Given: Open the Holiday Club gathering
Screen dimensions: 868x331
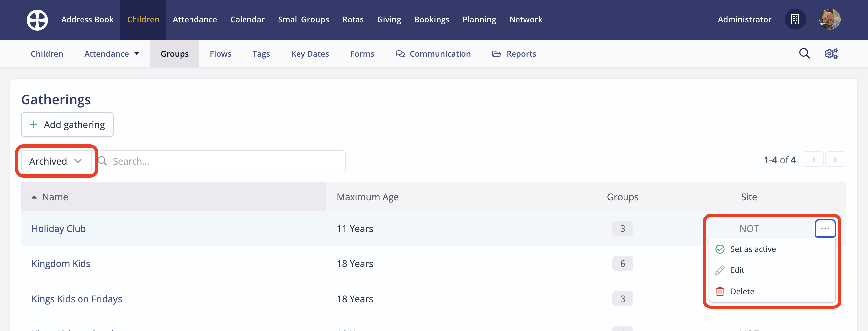Looking at the screenshot, I should click(x=59, y=229).
